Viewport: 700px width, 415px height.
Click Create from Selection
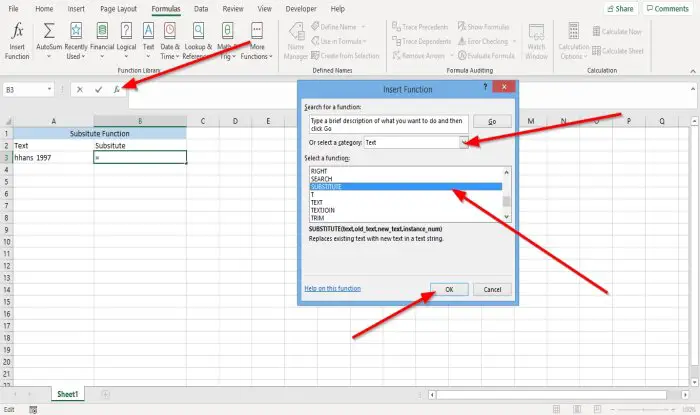(x=345, y=55)
